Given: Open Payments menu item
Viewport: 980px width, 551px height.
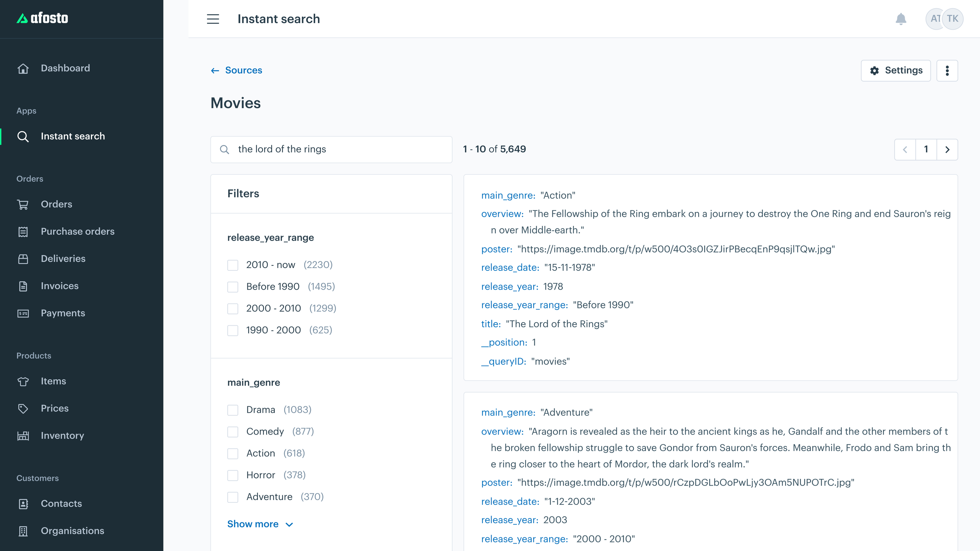Looking at the screenshot, I should click(x=63, y=313).
